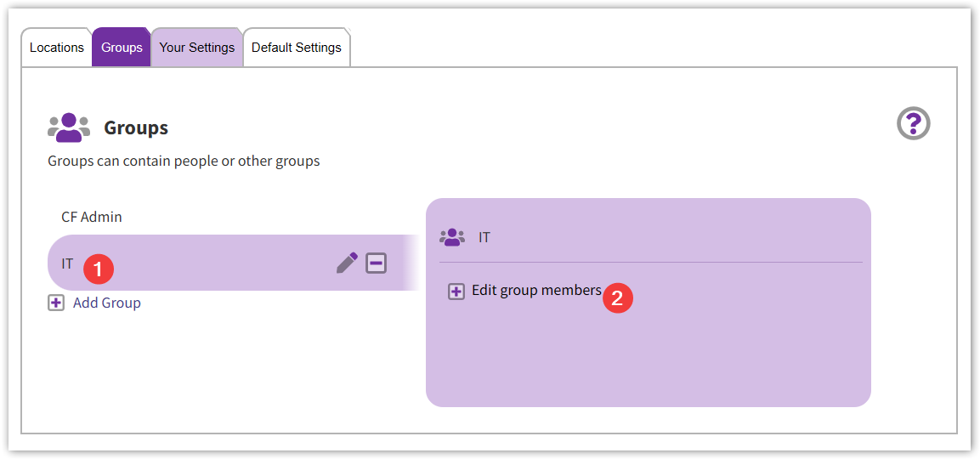Click the pencil edit icon for IT
Viewport: 980px width, 459px height.
347,263
